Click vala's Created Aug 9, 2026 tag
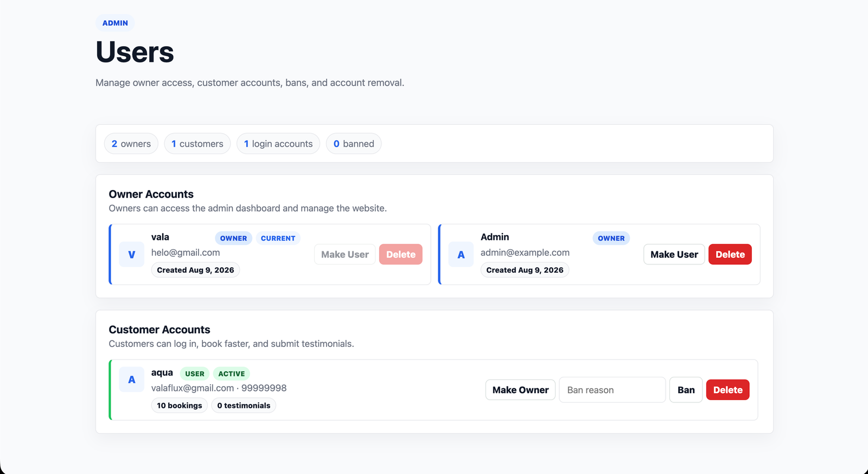The width and height of the screenshot is (868, 474). click(x=195, y=270)
